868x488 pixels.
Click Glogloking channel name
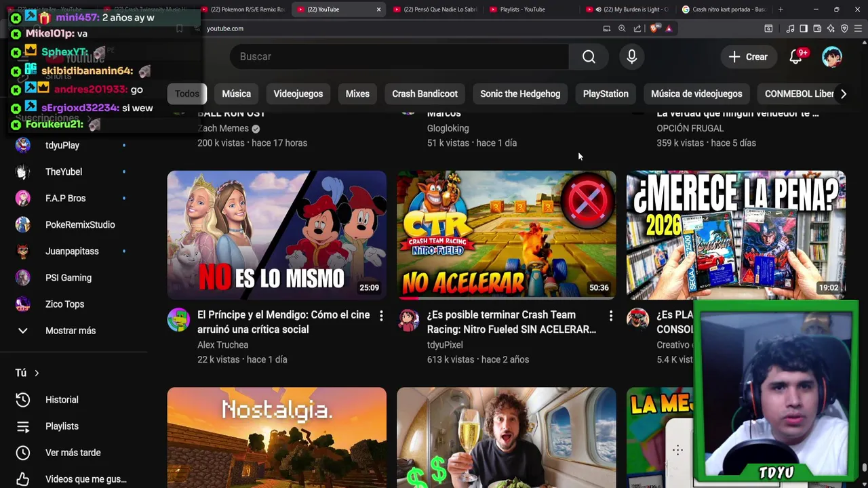[448, 128]
